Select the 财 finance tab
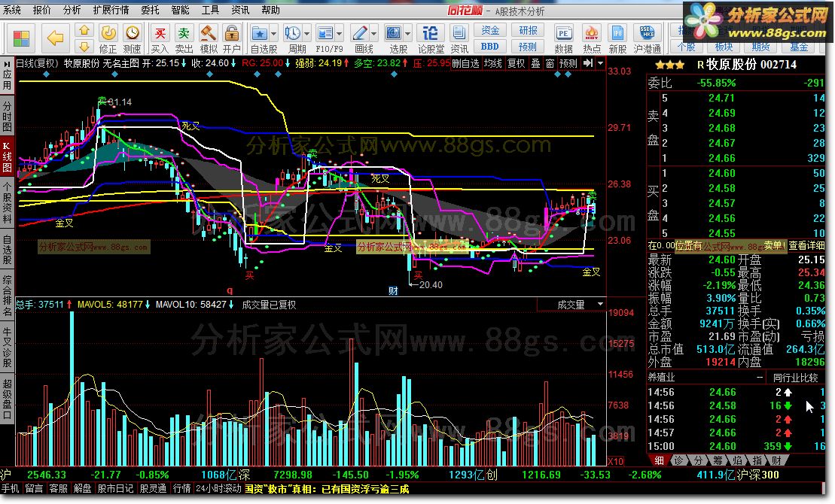This screenshot has width=835, height=504. click(776, 460)
